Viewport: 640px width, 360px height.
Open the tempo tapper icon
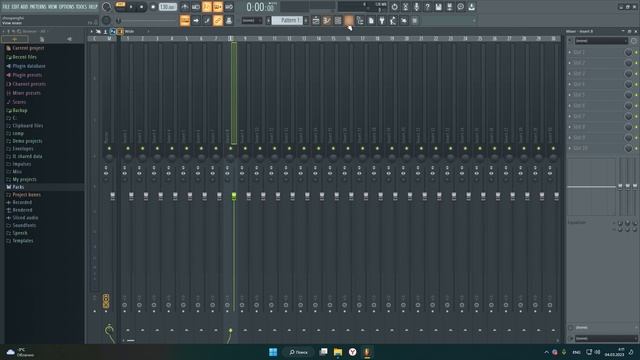[393, 20]
